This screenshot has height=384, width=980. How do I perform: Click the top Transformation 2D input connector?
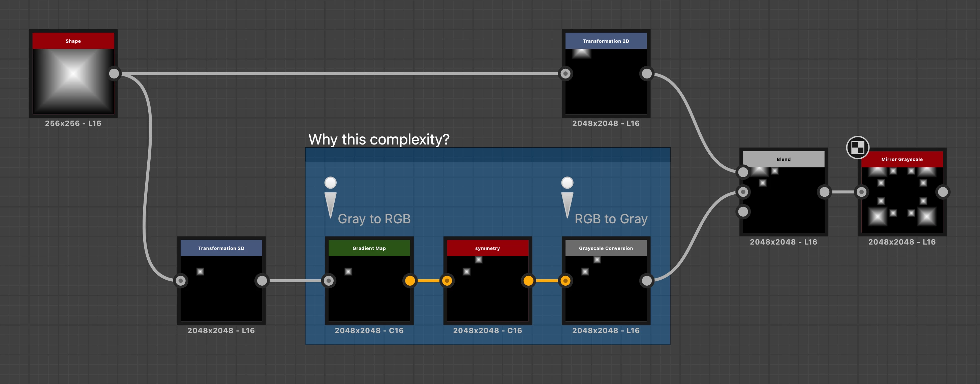565,73
